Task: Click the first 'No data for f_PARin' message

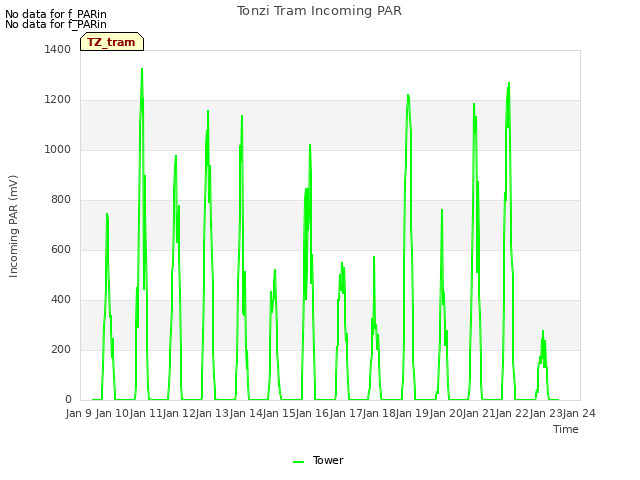Action: pyautogui.click(x=56, y=14)
